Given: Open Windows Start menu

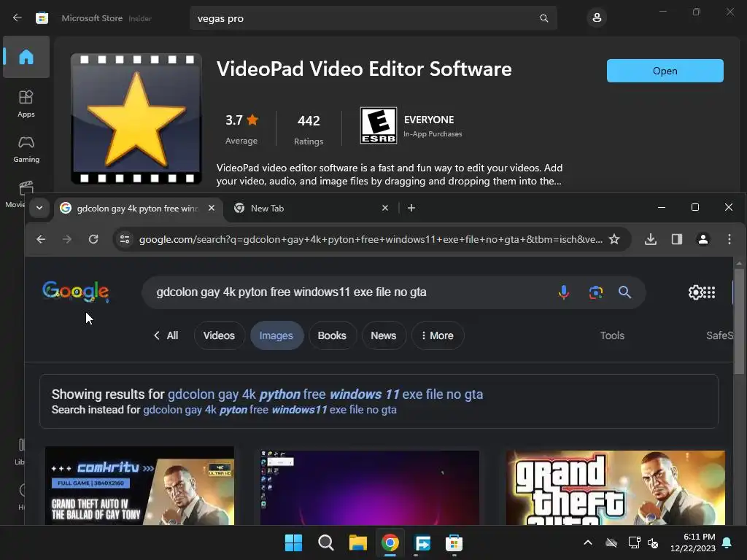Looking at the screenshot, I should [293, 542].
